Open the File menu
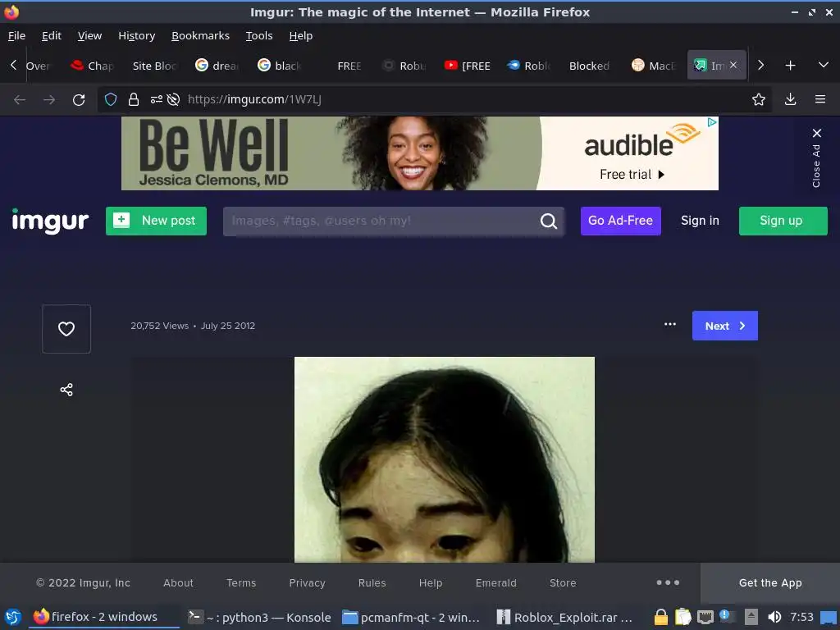Viewport: 840px width, 630px height. click(x=16, y=36)
